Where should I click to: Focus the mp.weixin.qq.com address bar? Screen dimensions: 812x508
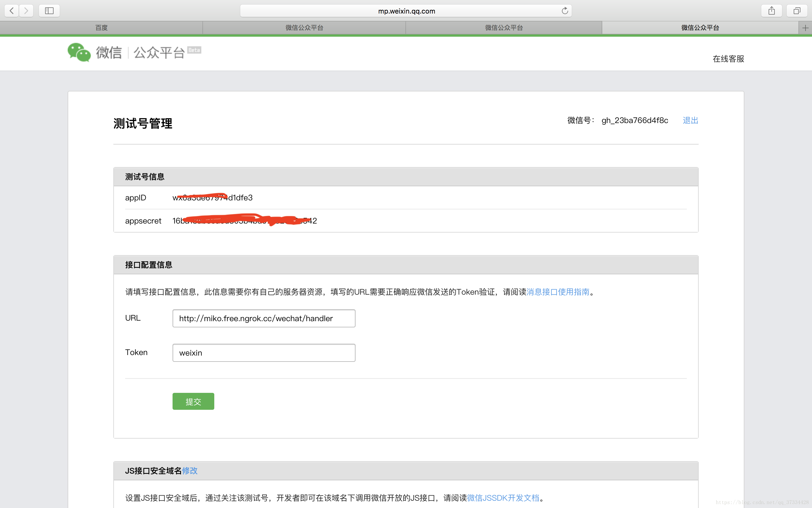(x=406, y=11)
